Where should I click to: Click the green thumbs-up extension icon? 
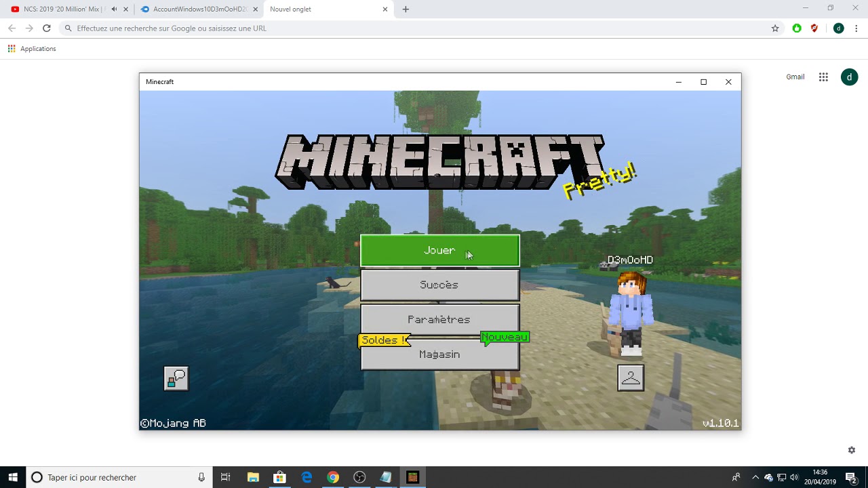tap(797, 28)
